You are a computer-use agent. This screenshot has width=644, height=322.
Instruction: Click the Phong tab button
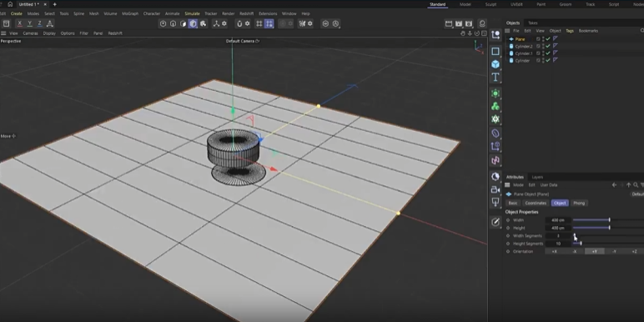(x=579, y=203)
